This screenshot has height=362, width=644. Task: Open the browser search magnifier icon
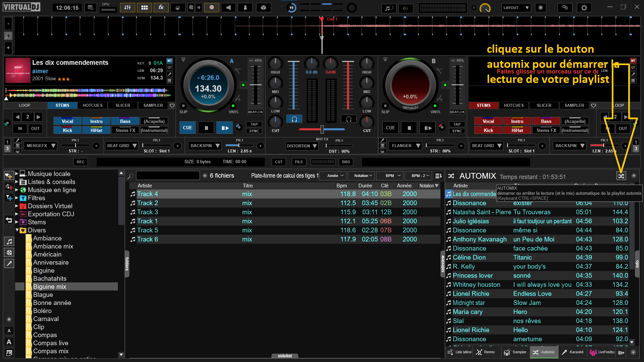point(130,176)
